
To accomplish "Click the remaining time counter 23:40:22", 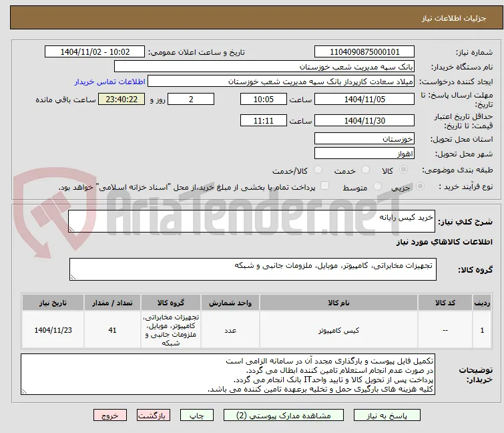I will click(x=121, y=99).
